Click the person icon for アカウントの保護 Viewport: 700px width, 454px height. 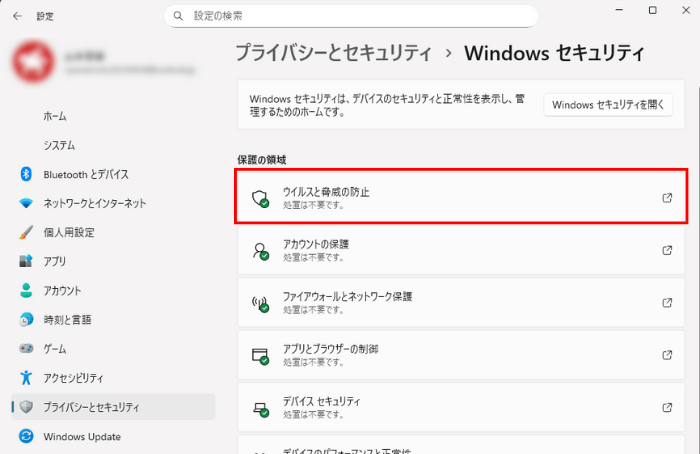260,251
